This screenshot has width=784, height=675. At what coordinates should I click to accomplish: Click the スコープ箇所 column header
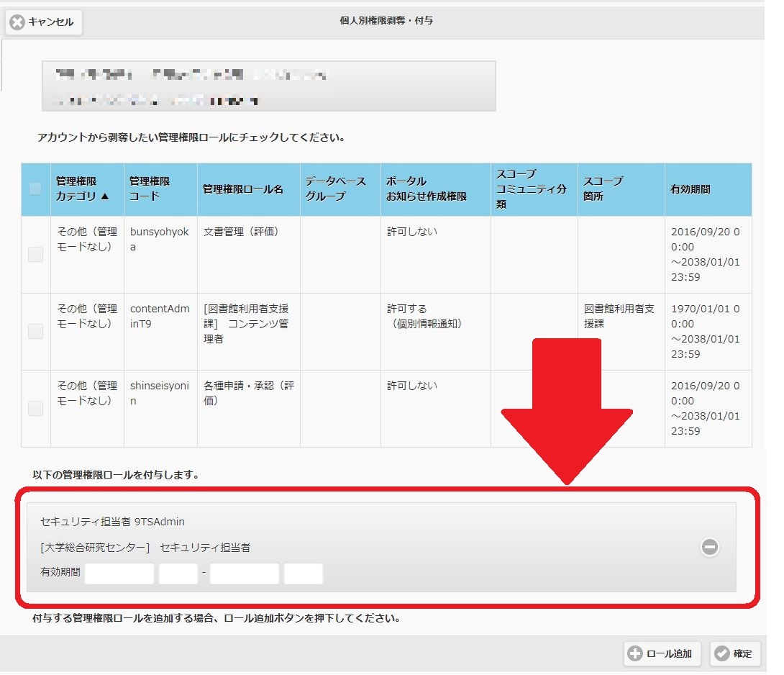tap(621, 189)
